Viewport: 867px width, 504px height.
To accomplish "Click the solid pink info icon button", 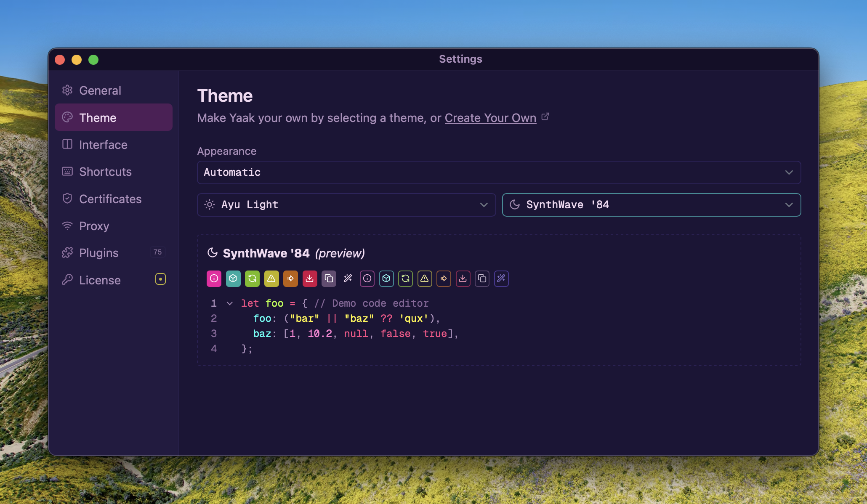I will (x=214, y=279).
